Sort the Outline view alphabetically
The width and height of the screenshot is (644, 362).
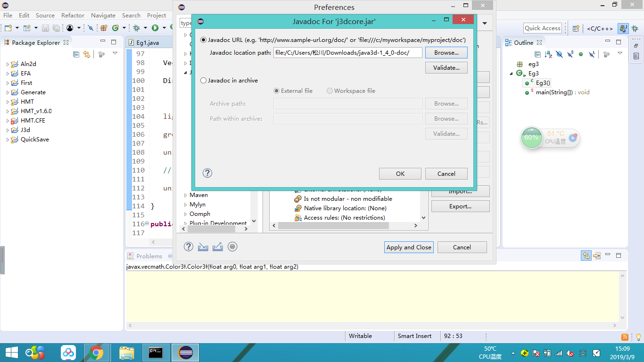coord(548,54)
